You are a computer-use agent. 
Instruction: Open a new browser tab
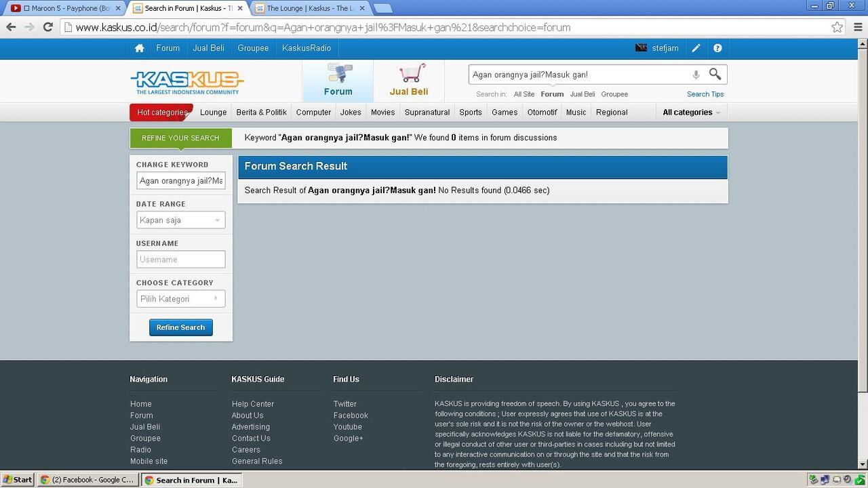[x=383, y=8]
